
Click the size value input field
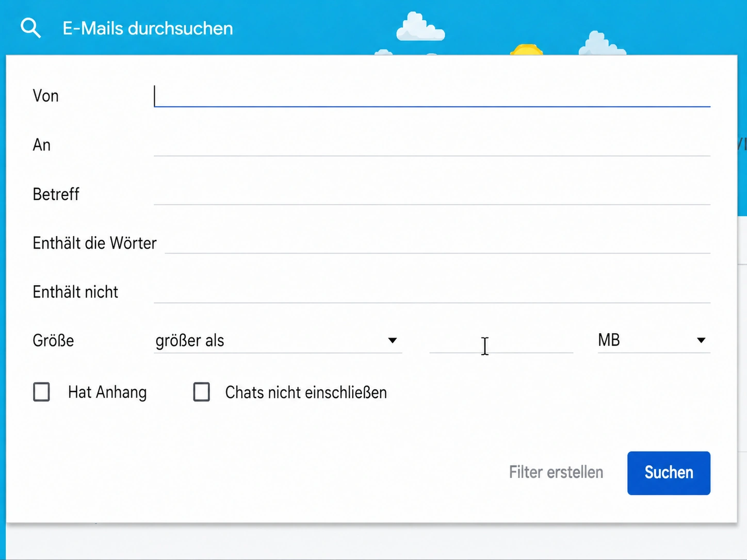501,340
